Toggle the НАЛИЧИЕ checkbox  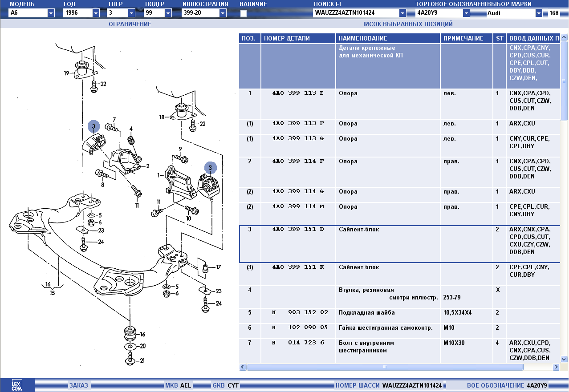click(244, 13)
